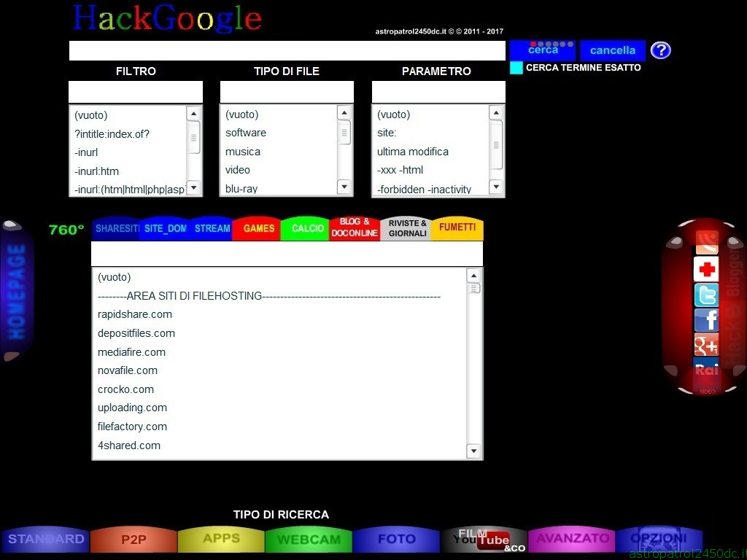Switch to the BLOG & DOCONLINE tab

point(355,227)
